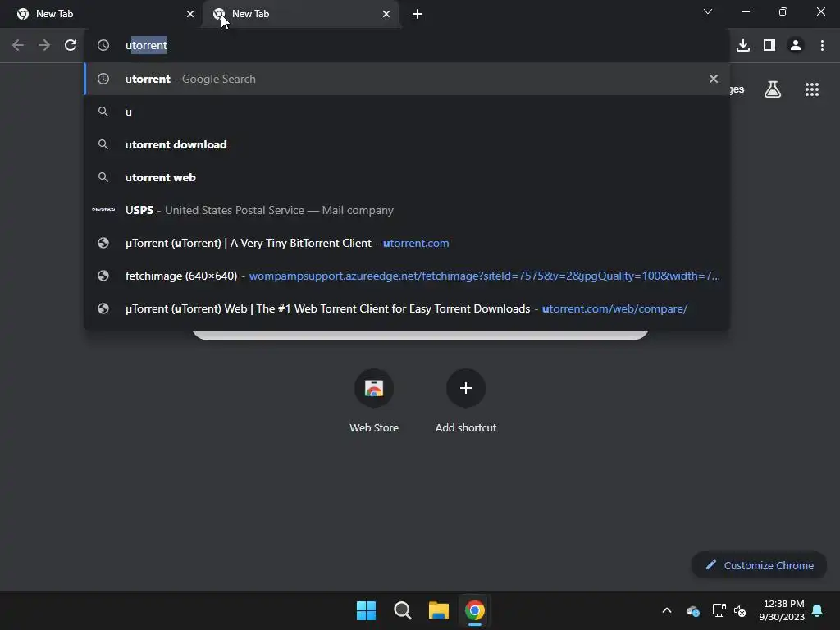This screenshot has height=630, width=840.
Task: Click the reload page icon
Action: (71, 46)
